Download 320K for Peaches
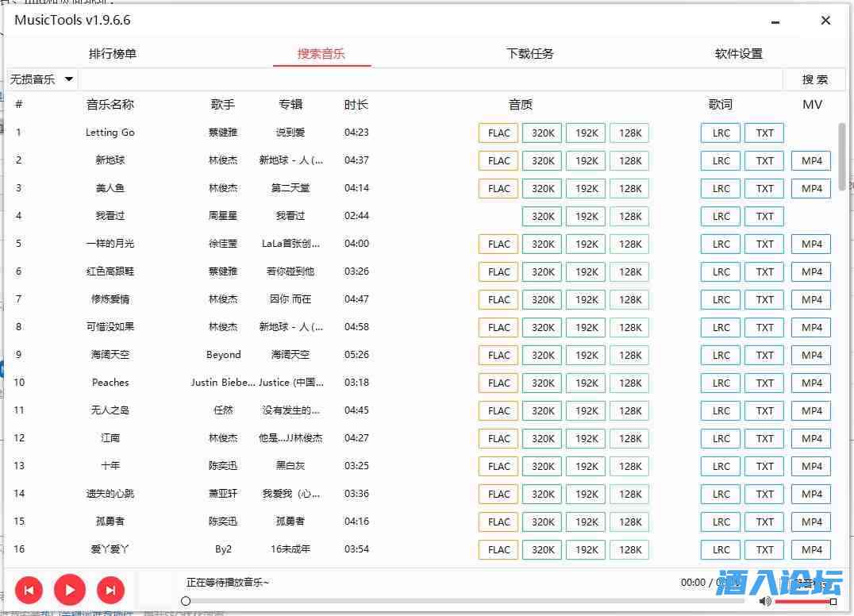 click(x=542, y=383)
